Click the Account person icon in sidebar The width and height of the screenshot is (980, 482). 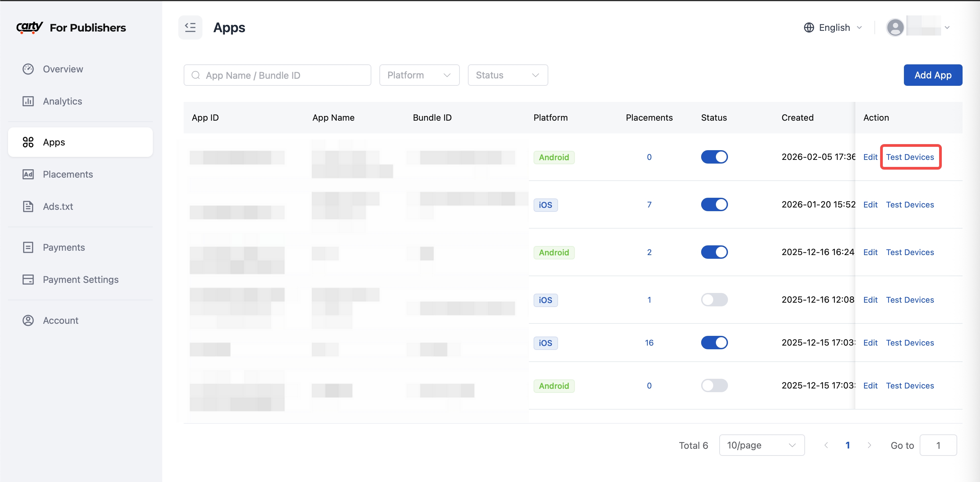pos(28,320)
